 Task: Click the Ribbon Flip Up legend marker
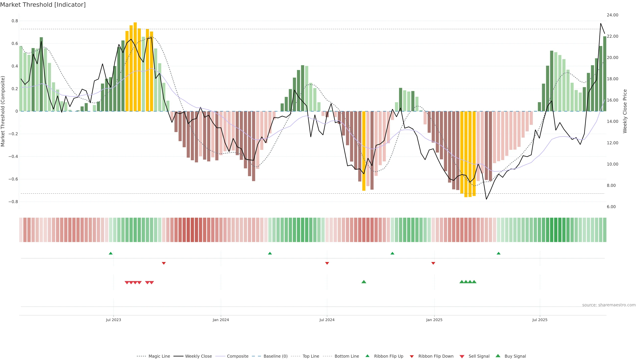(x=367, y=356)
